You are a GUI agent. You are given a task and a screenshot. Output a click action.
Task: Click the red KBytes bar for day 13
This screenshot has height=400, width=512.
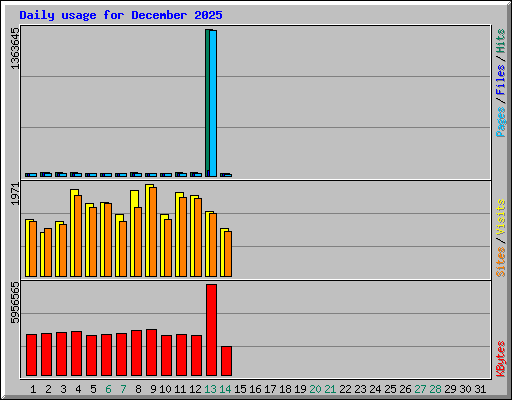click(x=211, y=330)
